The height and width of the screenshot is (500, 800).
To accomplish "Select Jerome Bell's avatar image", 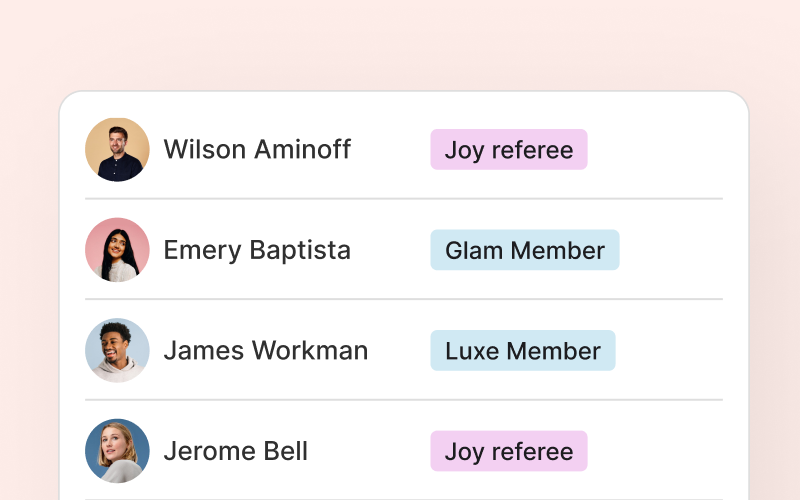I will tap(117, 451).
